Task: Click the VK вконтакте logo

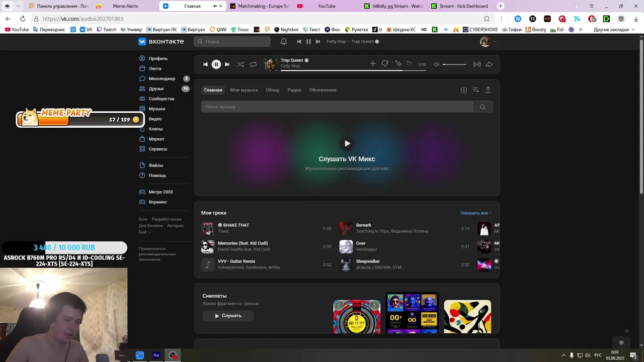Action: click(x=161, y=41)
